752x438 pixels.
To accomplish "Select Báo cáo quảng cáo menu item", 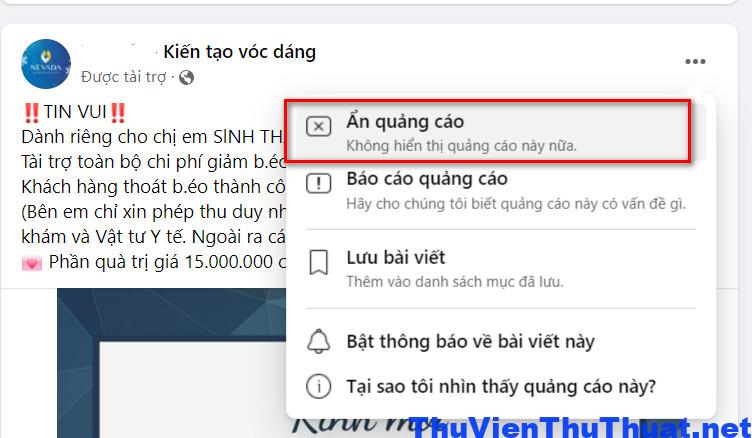I will 501,191.
